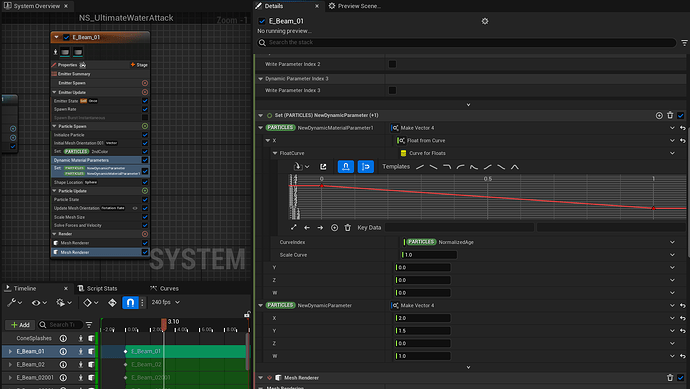The width and height of the screenshot is (690, 389).
Task: Go to next key with right arrow
Action: click(320, 228)
